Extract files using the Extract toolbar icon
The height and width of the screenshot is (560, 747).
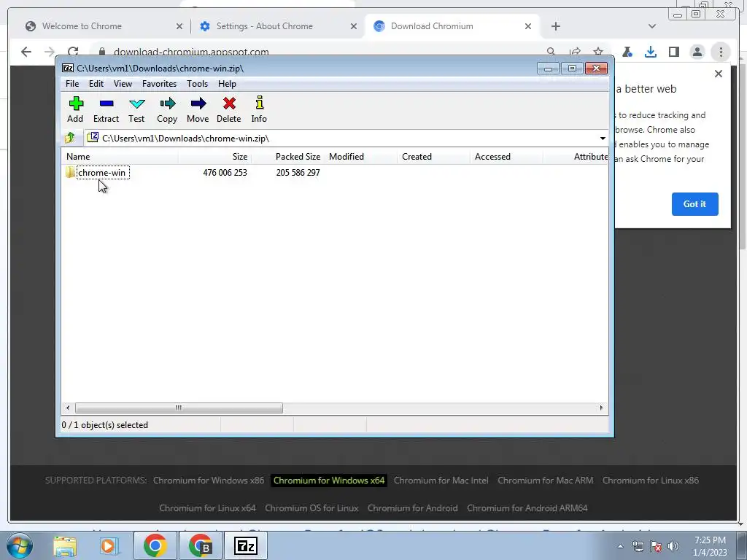point(106,110)
